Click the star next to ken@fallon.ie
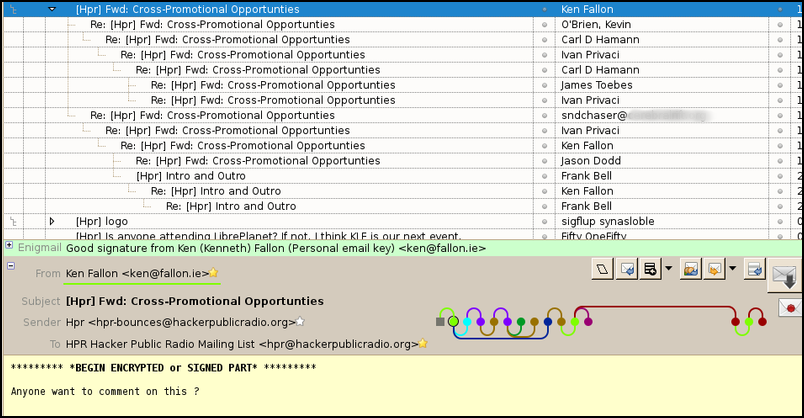This screenshot has width=804, height=418. point(213,273)
